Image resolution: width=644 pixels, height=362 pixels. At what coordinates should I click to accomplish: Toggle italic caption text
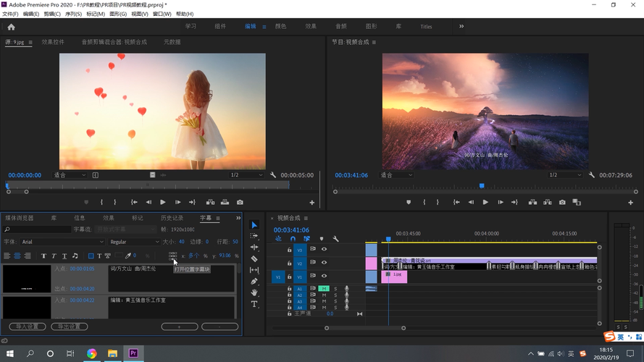[x=54, y=256]
